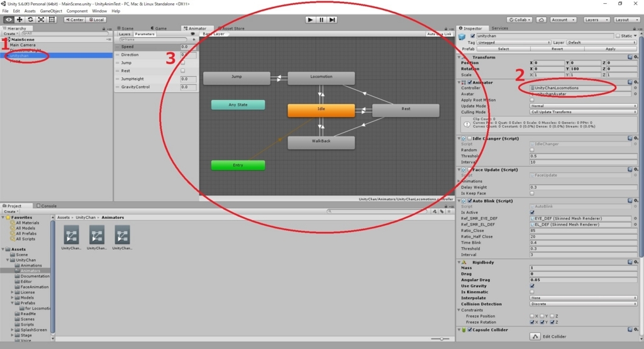Image resolution: width=644 pixels, height=349 pixels.
Task: Adjust the Project icon size slider
Action: tap(441, 339)
